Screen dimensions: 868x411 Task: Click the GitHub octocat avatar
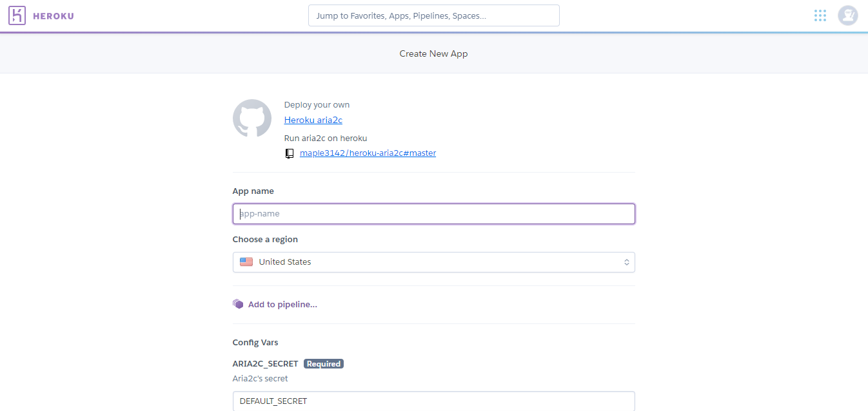pos(252,119)
